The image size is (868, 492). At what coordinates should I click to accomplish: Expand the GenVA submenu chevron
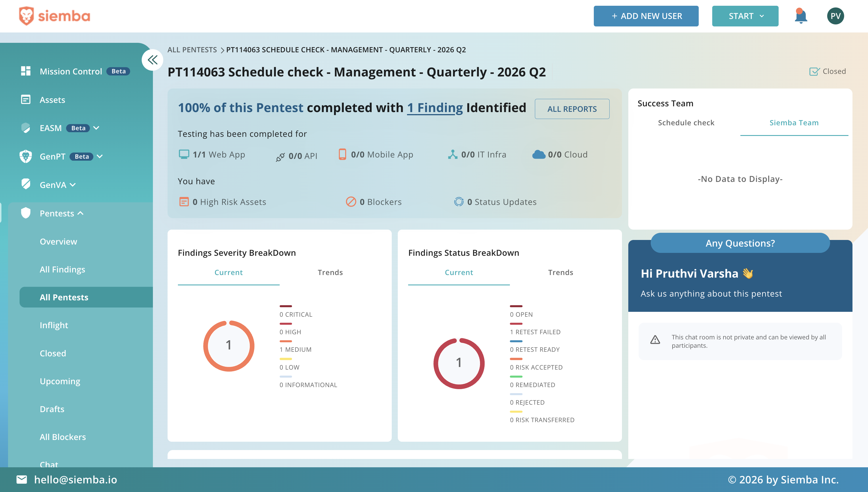point(73,184)
